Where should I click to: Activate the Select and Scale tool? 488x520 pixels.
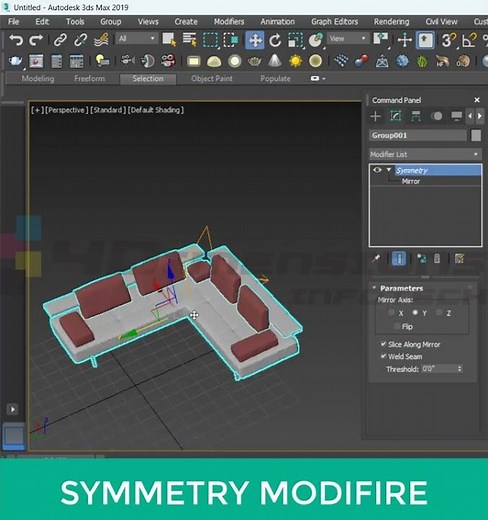click(x=295, y=40)
